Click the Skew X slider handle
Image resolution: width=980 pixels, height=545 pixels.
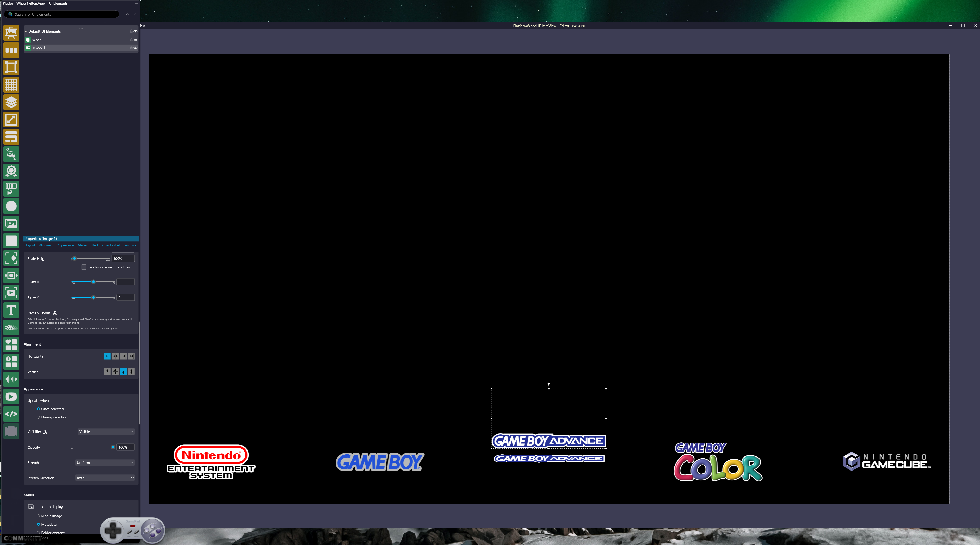93,282
